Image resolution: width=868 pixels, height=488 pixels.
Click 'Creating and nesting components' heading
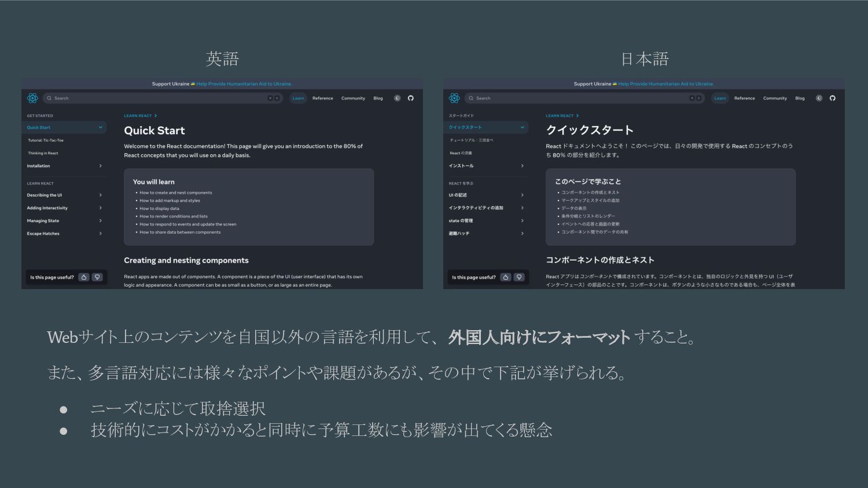186,260
